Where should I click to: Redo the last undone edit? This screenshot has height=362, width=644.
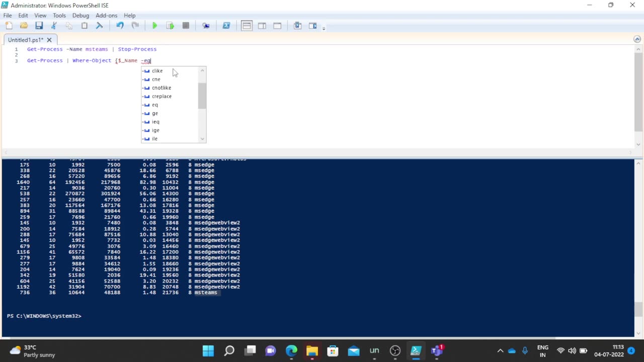pyautogui.click(x=135, y=26)
